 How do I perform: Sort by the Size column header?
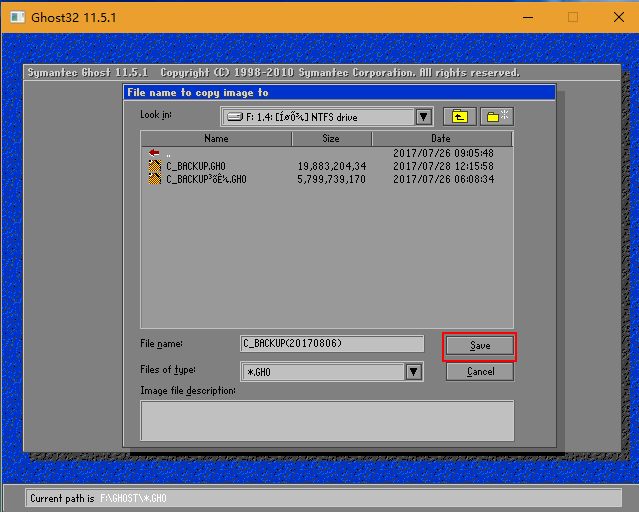(x=331, y=139)
